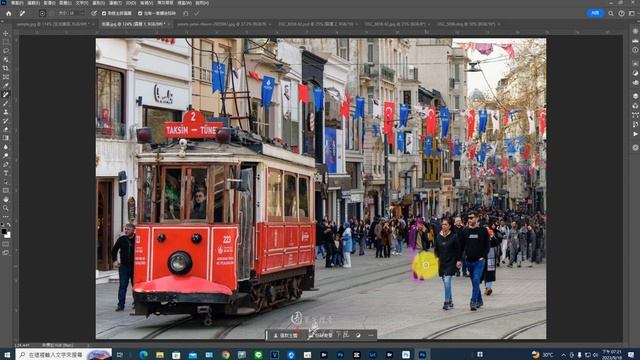Screen dimensions: 640x360
Task: Click the zoom percentage status field
Action: click(x=22, y=345)
